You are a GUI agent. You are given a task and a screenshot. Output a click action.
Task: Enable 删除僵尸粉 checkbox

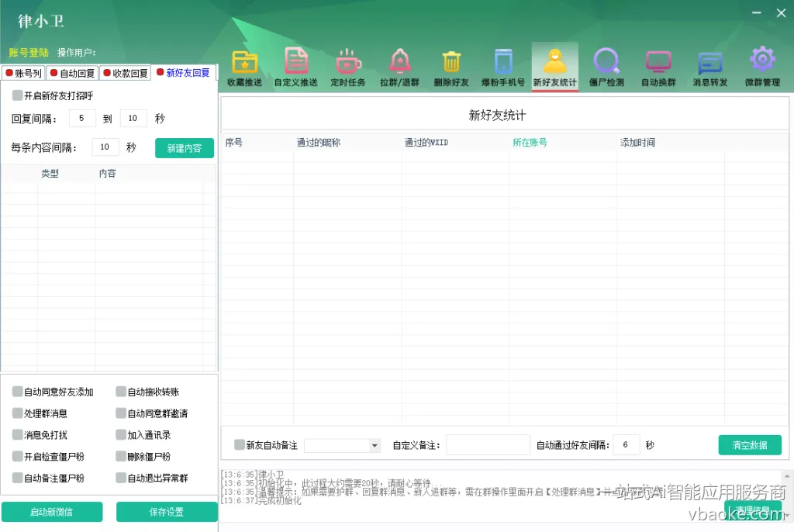121,457
